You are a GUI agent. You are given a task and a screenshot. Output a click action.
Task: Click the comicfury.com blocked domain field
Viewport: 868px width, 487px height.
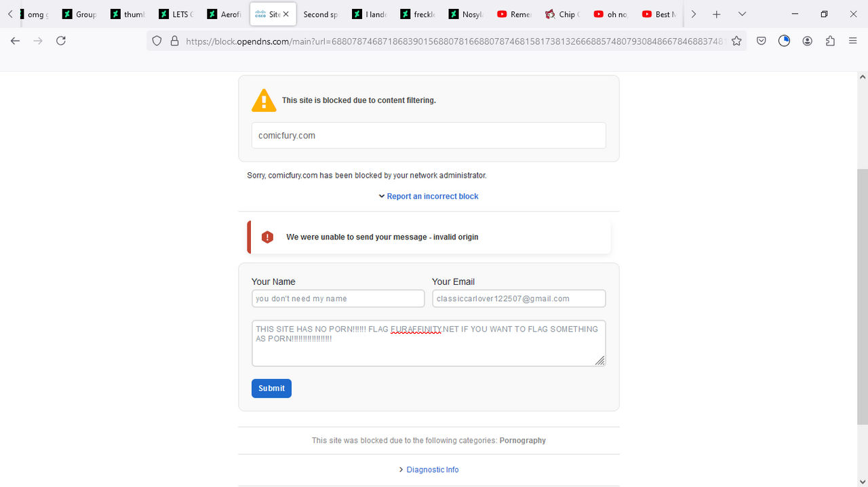click(429, 136)
